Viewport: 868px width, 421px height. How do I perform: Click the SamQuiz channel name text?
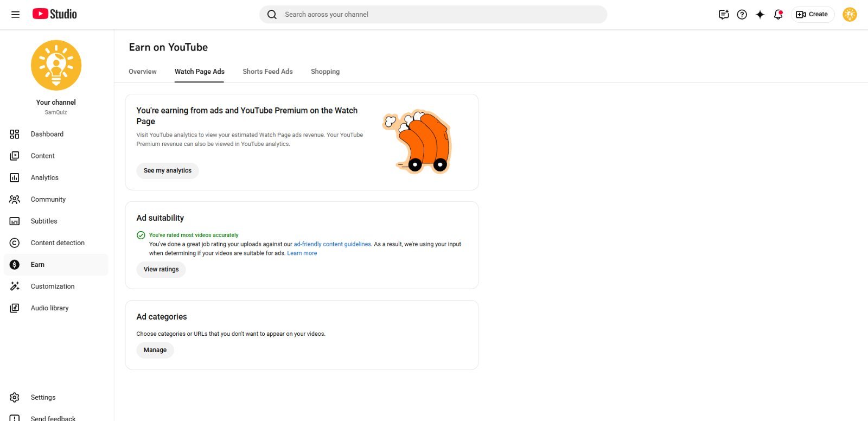coord(56,112)
